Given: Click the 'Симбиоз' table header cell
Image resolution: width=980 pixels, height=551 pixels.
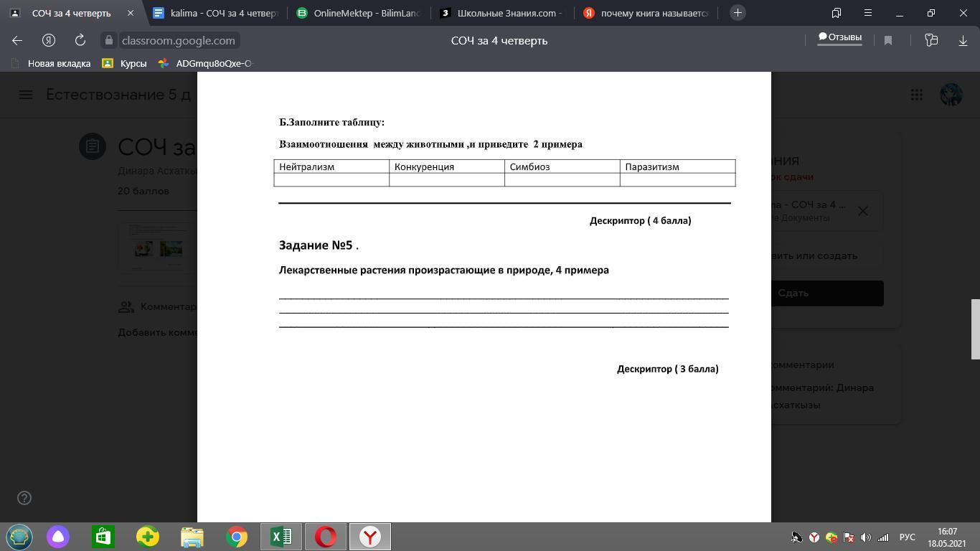Looking at the screenshot, I should point(562,166).
